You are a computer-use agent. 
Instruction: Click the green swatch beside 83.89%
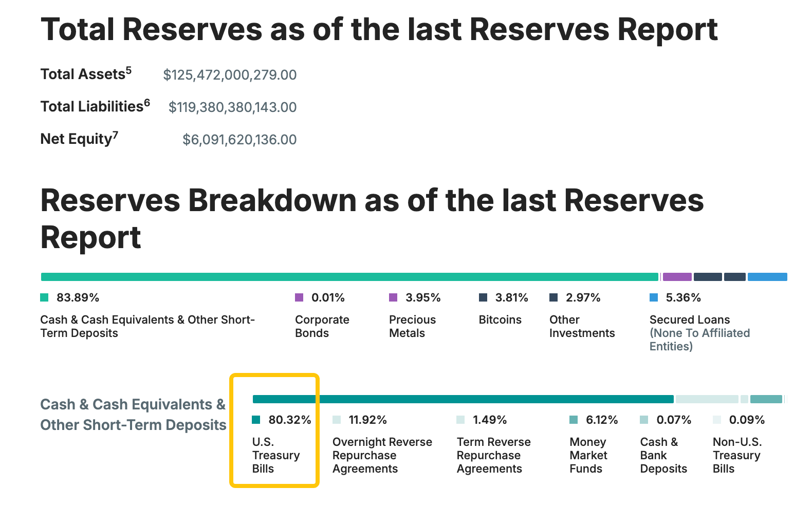(44, 297)
